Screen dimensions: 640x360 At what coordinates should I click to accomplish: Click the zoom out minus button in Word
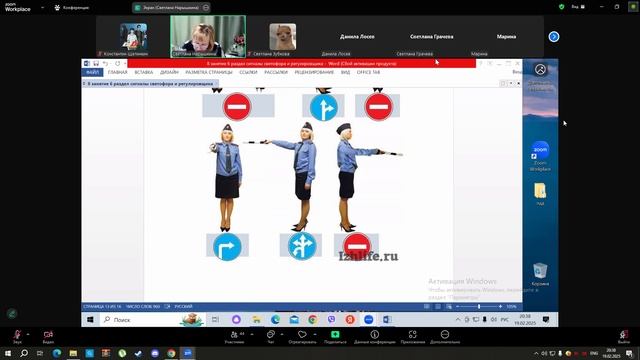[x=458, y=307]
